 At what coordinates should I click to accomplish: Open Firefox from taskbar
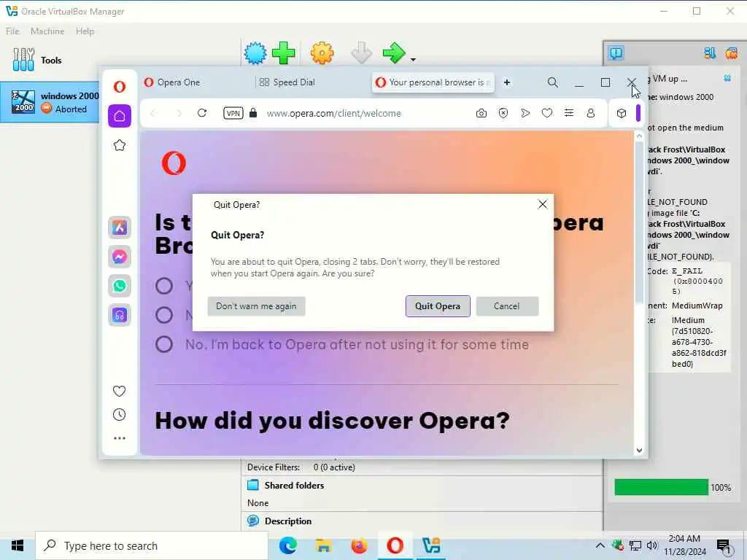[x=359, y=545]
